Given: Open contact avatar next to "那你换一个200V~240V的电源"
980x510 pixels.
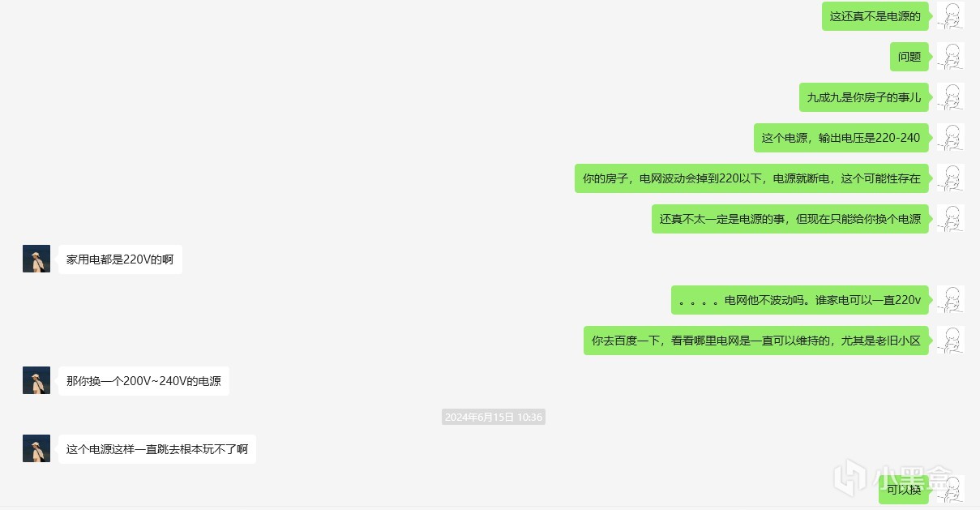Looking at the screenshot, I should click(x=36, y=381).
